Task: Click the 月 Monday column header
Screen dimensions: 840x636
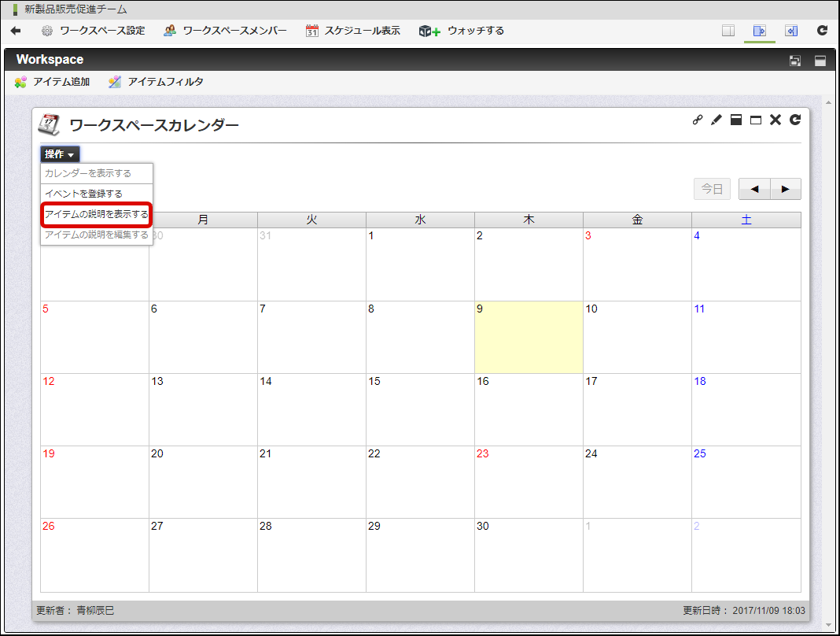Action: pos(203,220)
